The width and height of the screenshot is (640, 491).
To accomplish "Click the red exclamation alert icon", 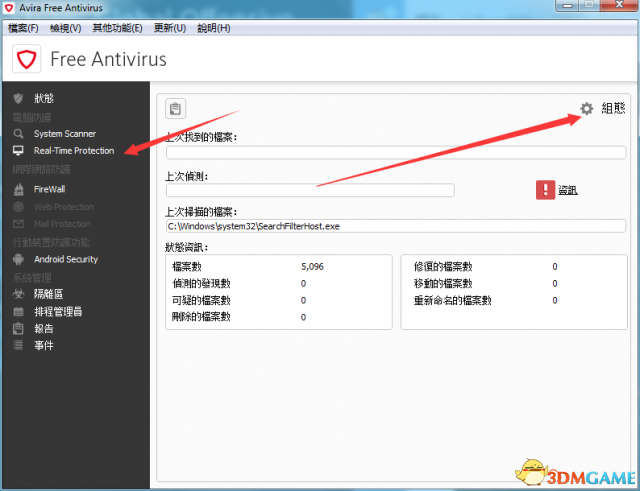I will [545, 190].
